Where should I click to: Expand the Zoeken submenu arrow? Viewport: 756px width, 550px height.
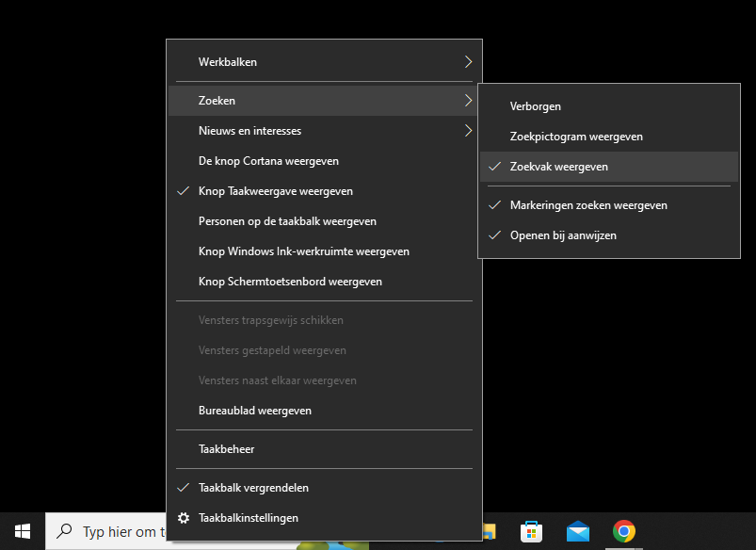click(x=468, y=101)
